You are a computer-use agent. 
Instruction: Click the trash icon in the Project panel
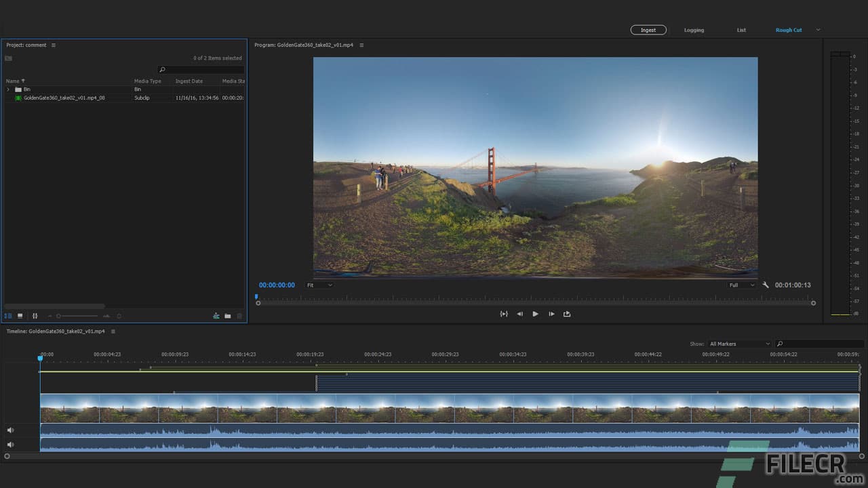click(239, 316)
